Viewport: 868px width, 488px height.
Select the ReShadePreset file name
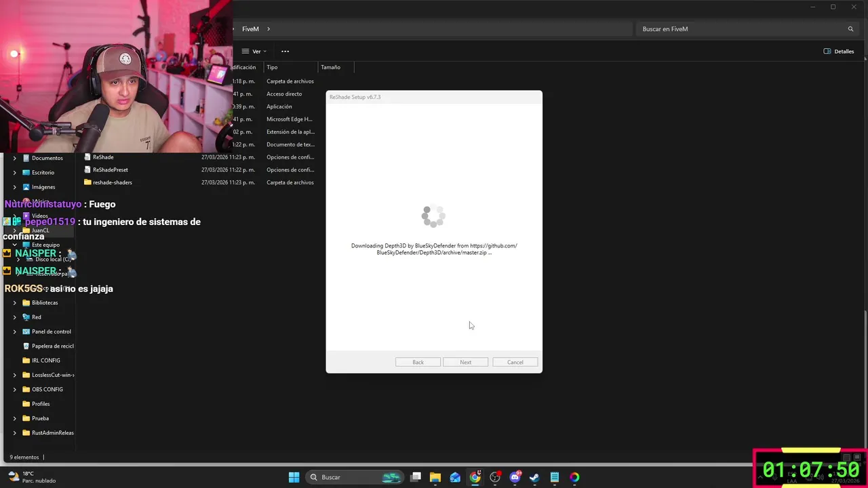tap(111, 169)
